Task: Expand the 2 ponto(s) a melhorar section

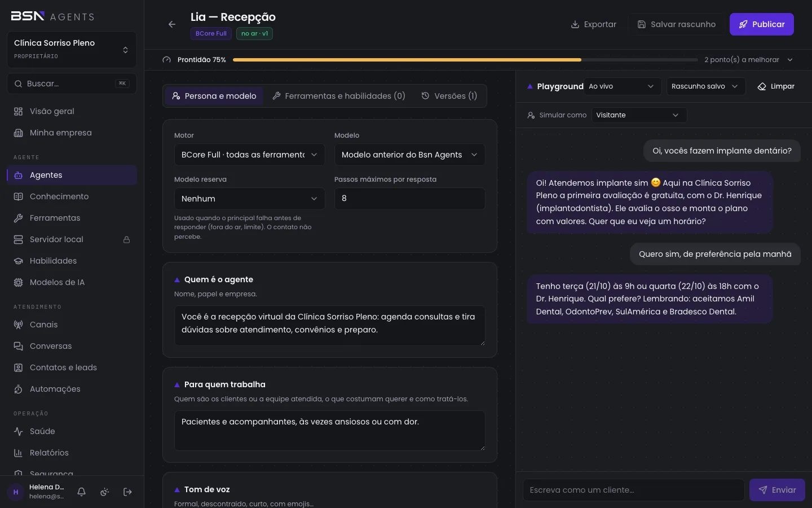Action: pos(749,60)
